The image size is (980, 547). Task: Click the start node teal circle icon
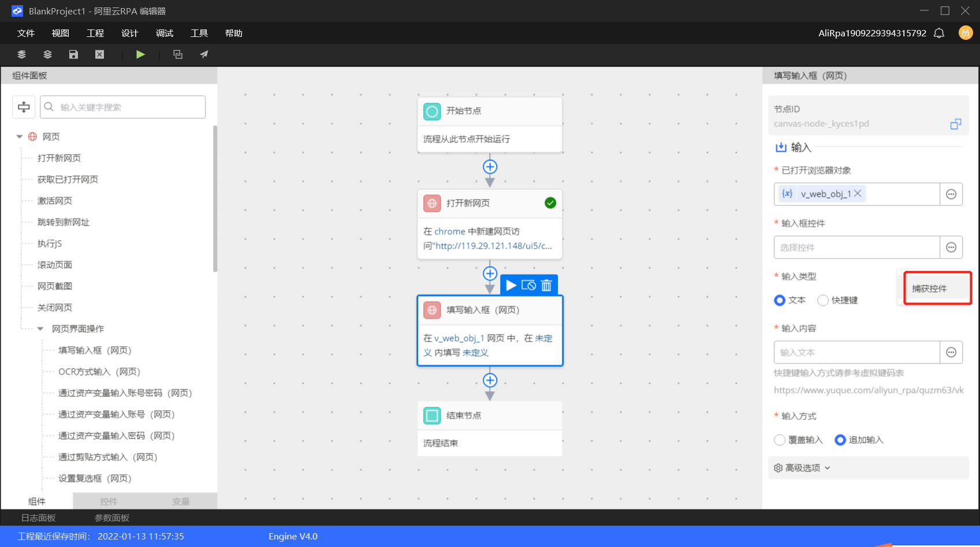(432, 111)
